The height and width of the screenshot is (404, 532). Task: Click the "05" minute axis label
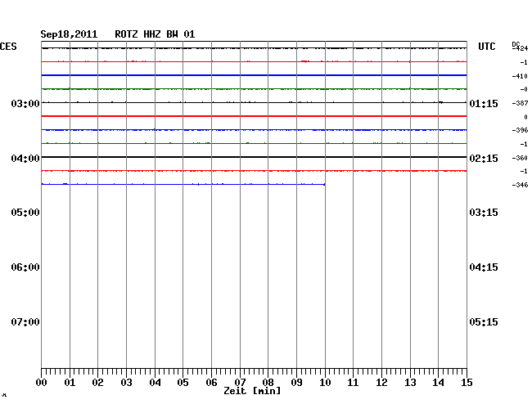click(x=183, y=383)
